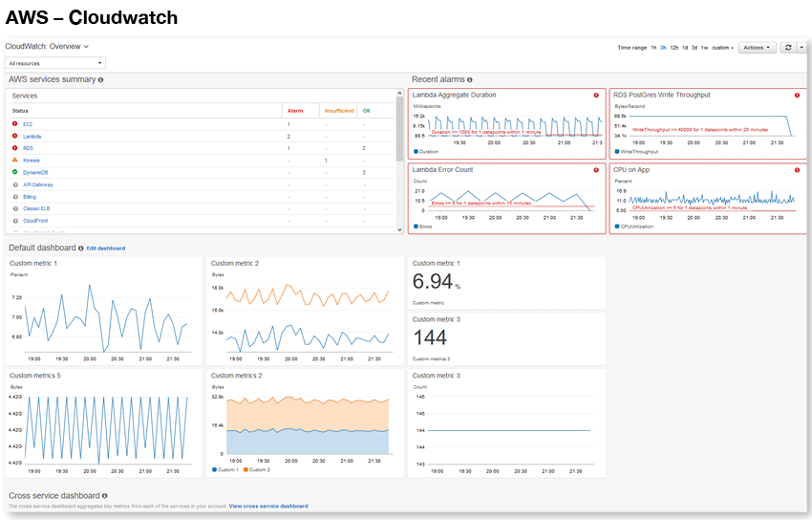Screen dimensions: 812x520
Task: Click the CPUUtilization legend color swatch
Action: point(617,227)
